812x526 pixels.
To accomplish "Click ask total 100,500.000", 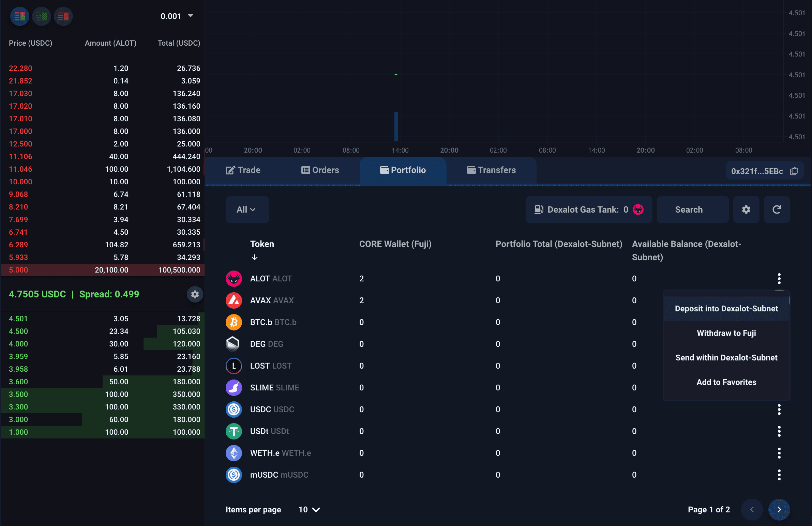I will 179,270.
